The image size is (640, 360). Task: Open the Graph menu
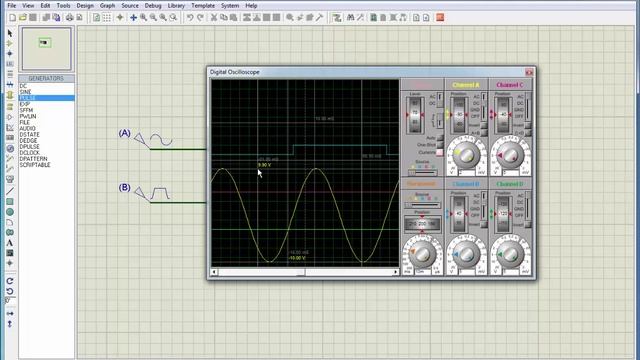[107, 6]
